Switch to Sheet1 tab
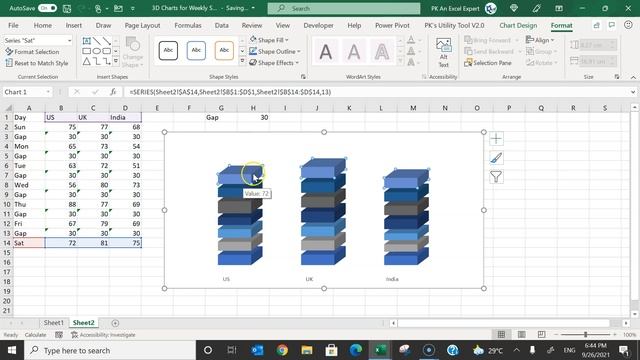This screenshot has width=640, height=360. click(53, 322)
